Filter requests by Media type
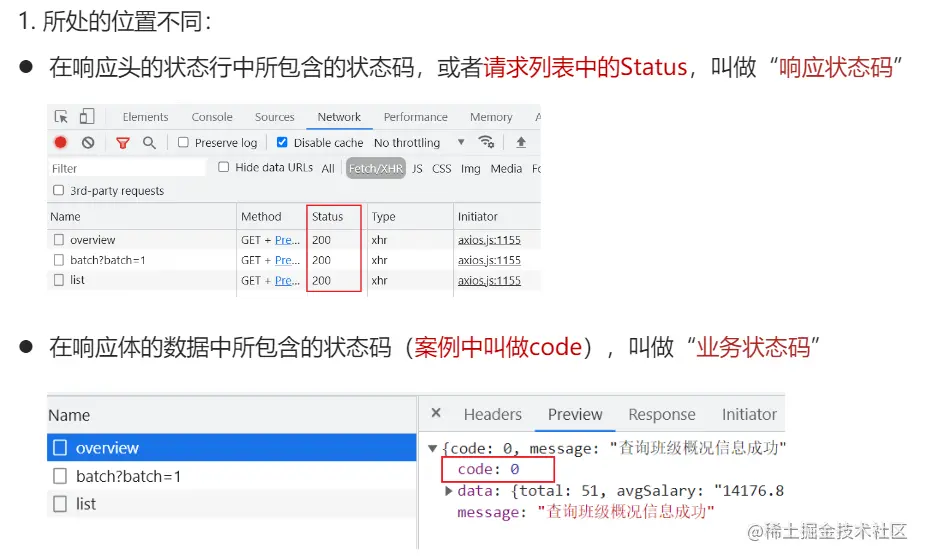This screenshot has height=559, width=925. pos(506,169)
